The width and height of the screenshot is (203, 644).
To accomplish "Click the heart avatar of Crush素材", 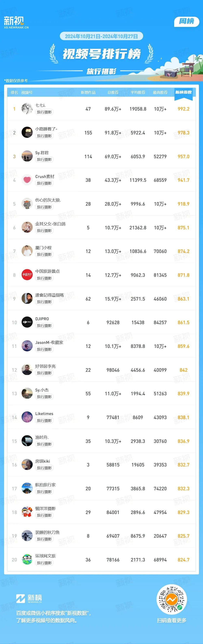I will pyautogui.click(x=27, y=180).
